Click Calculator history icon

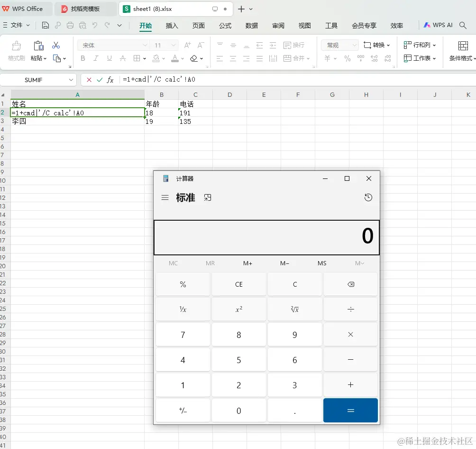[x=368, y=197]
